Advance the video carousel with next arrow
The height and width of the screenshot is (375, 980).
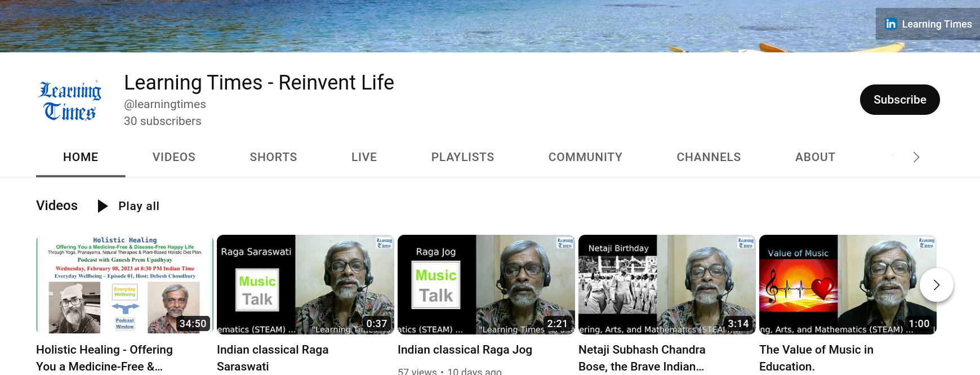[936, 285]
